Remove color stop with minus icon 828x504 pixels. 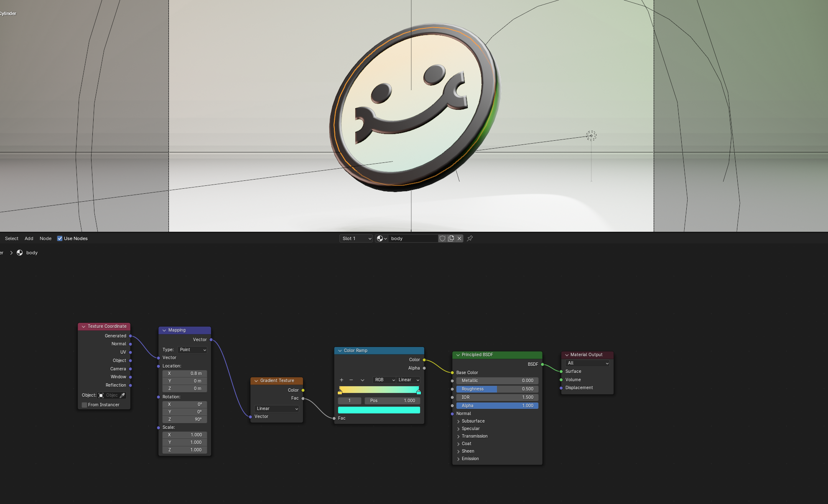tap(351, 380)
